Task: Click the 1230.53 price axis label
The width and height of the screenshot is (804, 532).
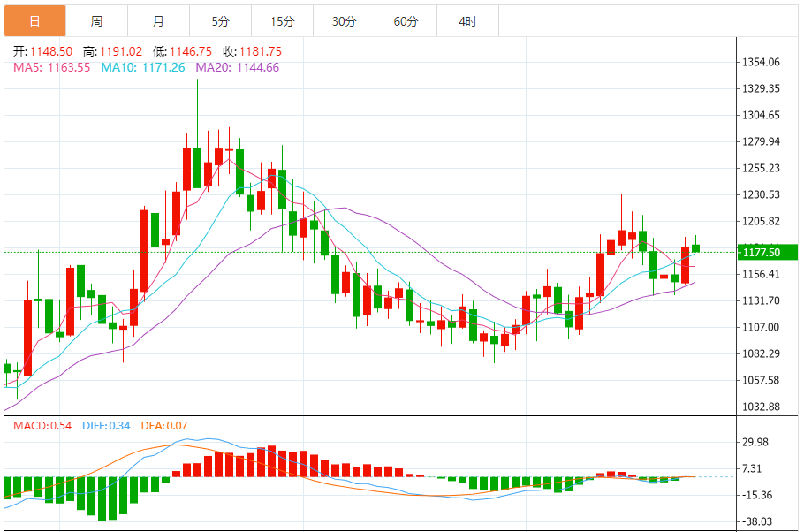Action: coord(761,194)
